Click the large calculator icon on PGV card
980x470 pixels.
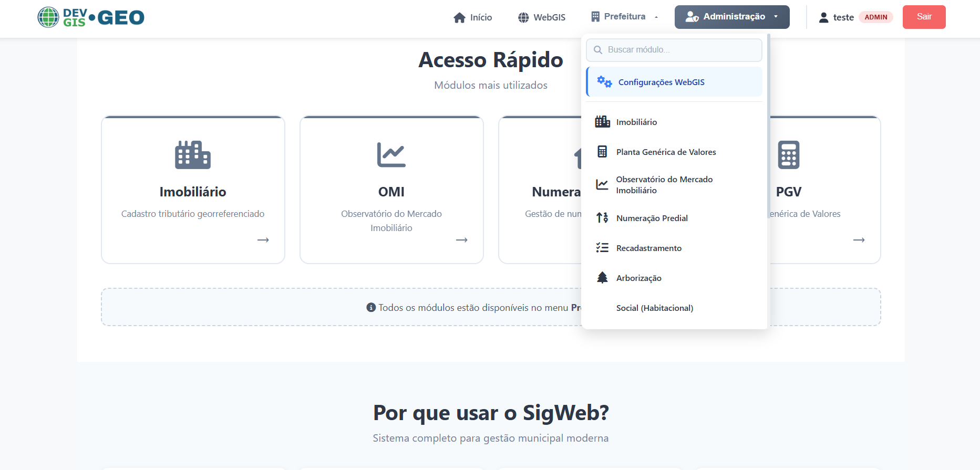point(789,155)
